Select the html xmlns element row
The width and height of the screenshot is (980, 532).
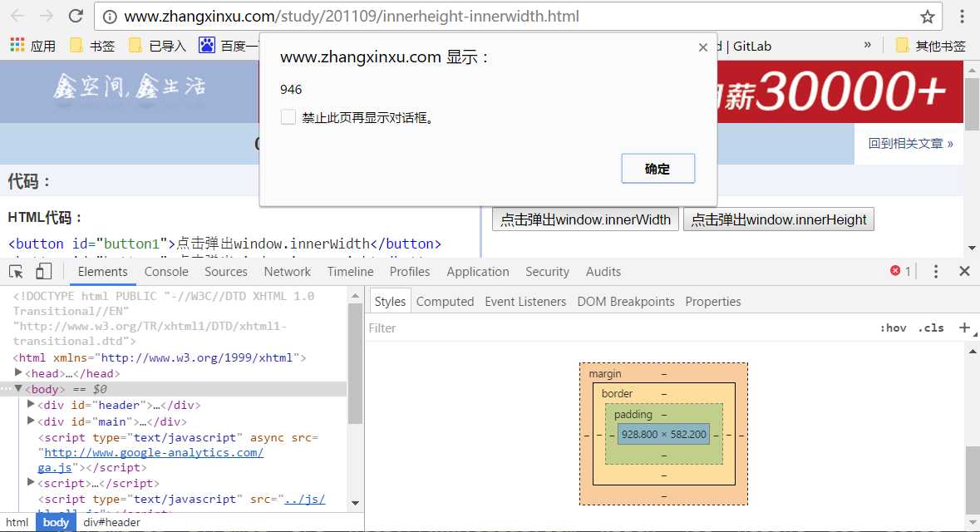160,357
